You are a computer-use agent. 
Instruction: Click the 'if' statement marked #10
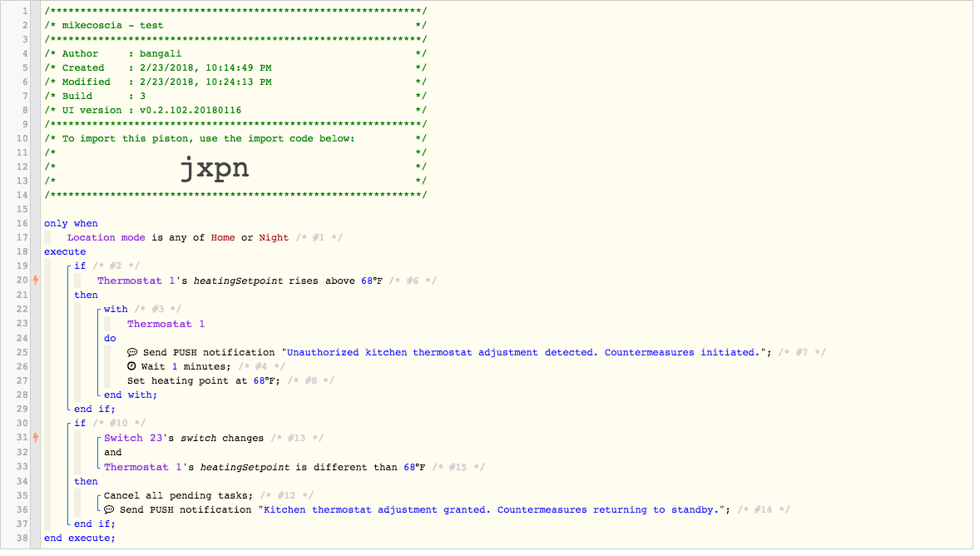tap(80, 424)
